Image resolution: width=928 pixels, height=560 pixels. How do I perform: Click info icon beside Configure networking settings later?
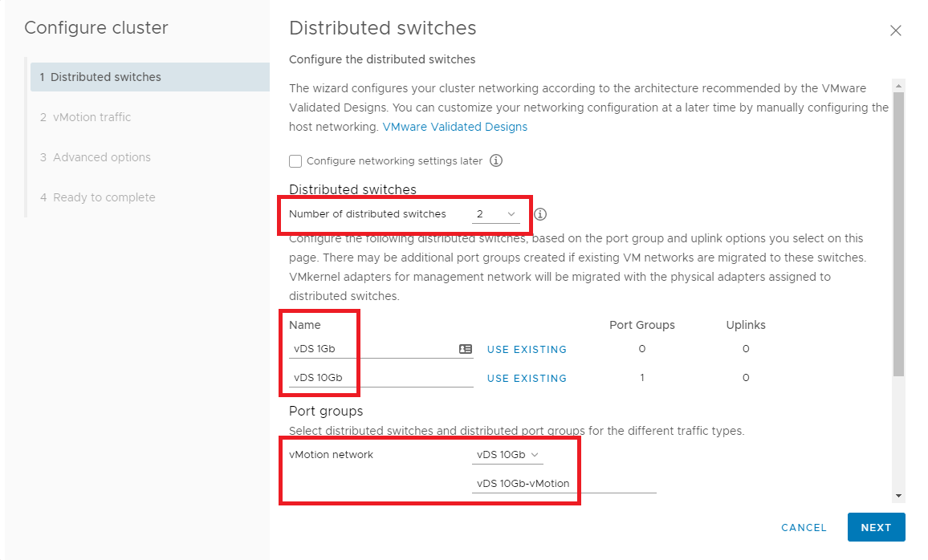click(x=496, y=160)
